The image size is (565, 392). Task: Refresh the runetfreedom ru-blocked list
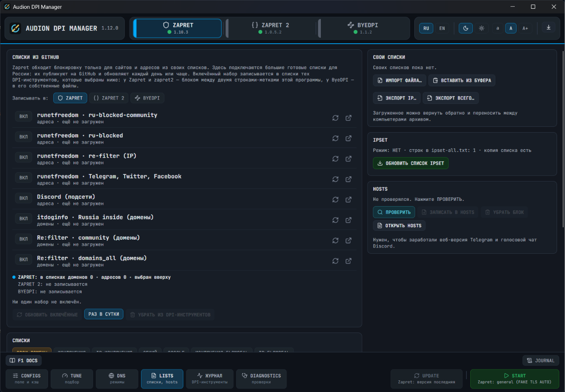(335, 138)
